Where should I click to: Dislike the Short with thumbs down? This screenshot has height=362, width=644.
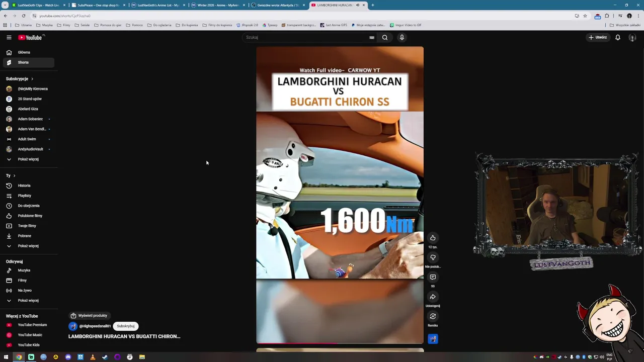[433, 257]
